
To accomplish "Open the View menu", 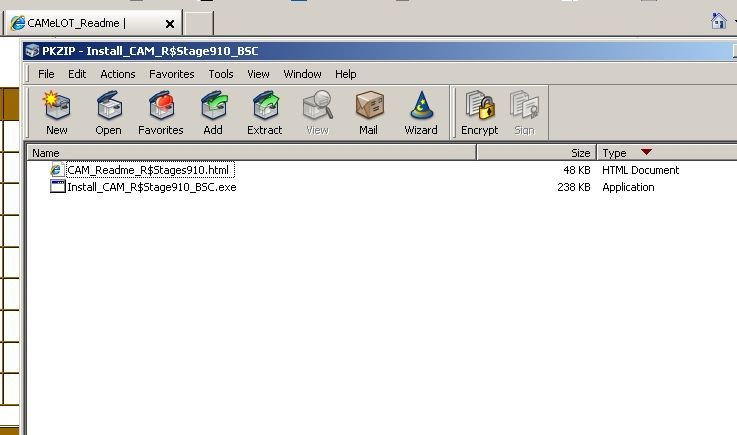I will click(x=259, y=74).
